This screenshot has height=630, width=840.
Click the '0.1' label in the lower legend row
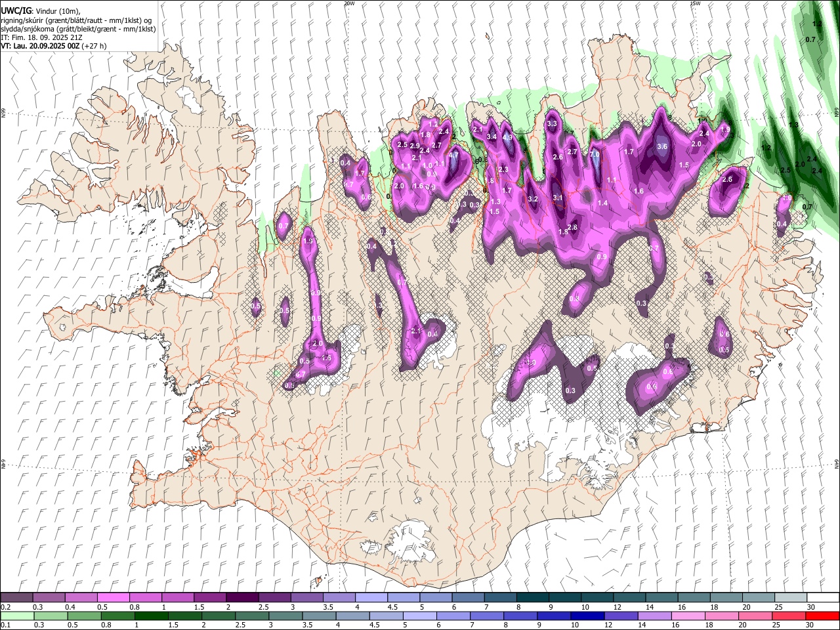coord(5,625)
